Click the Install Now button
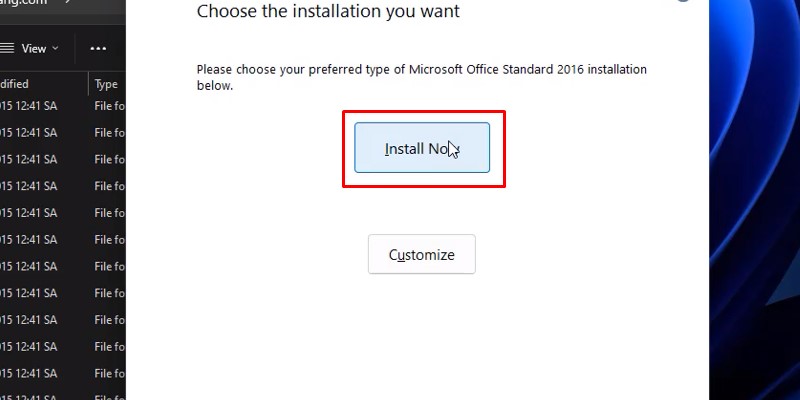800x400 pixels. click(x=422, y=148)
